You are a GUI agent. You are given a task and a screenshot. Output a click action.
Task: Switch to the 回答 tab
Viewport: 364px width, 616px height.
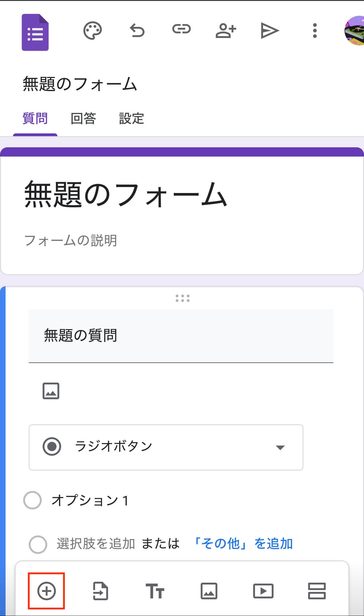(83, 119)
